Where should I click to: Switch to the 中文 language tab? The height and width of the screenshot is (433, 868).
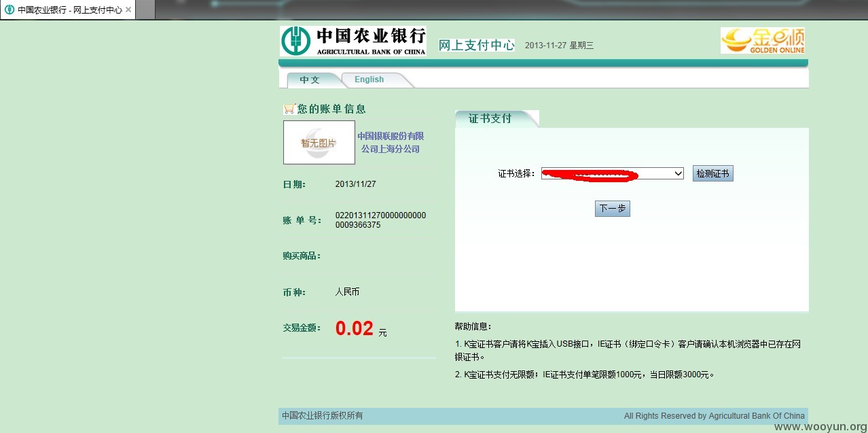coord(310,80)
